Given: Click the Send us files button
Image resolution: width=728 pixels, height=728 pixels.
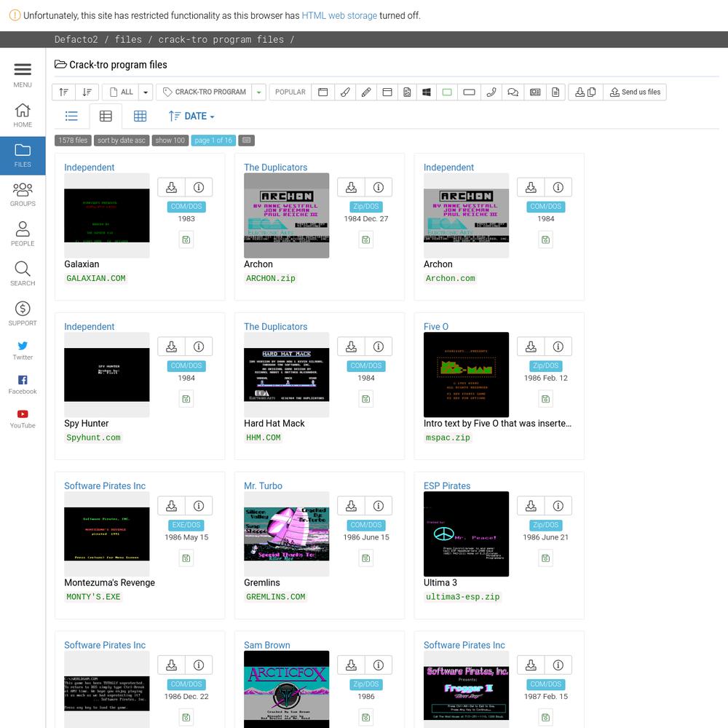Looking at the screenshot, I should tap(634, 92).
